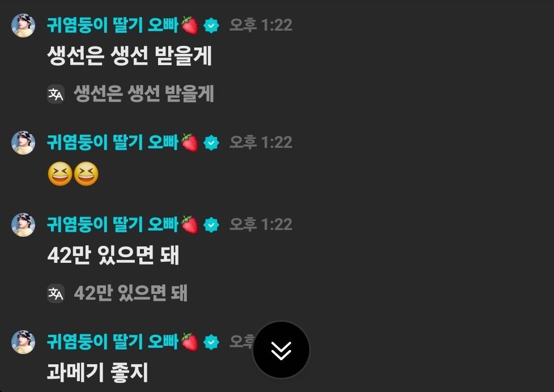Tap translate icon under 42만 있으면 돼
The height and width of the screenshot is (392, 554).
click(x=56, y=293)
